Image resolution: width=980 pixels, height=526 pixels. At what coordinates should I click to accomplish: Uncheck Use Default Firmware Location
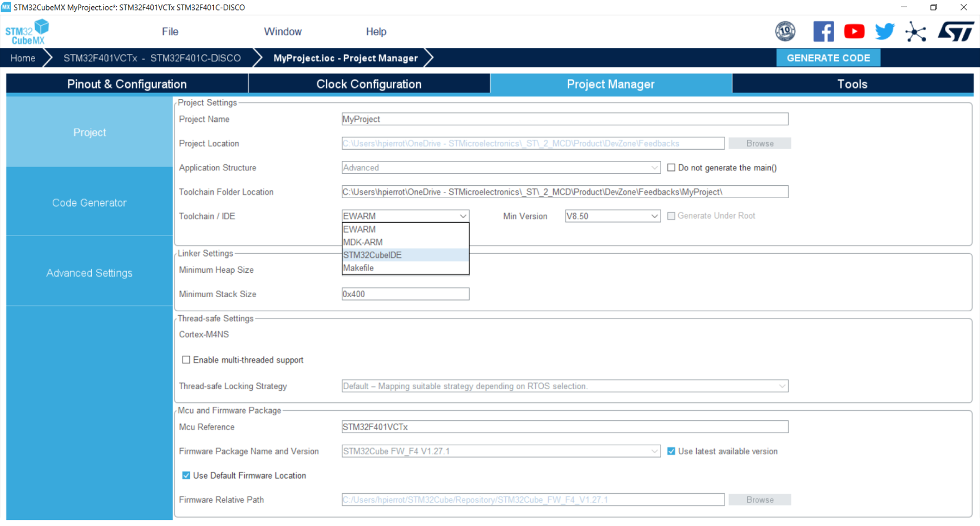(186, 475)
